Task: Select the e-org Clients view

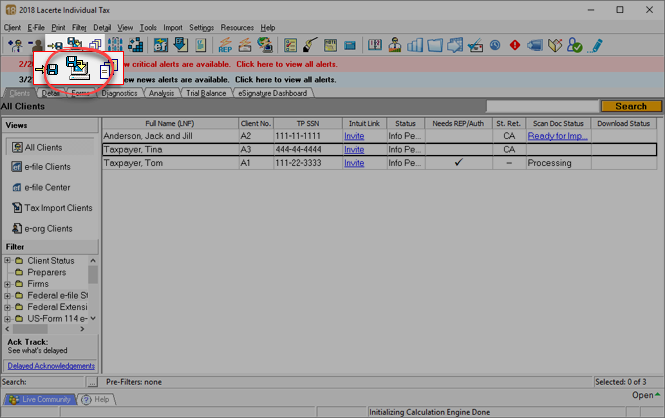Action: point(46,229)
